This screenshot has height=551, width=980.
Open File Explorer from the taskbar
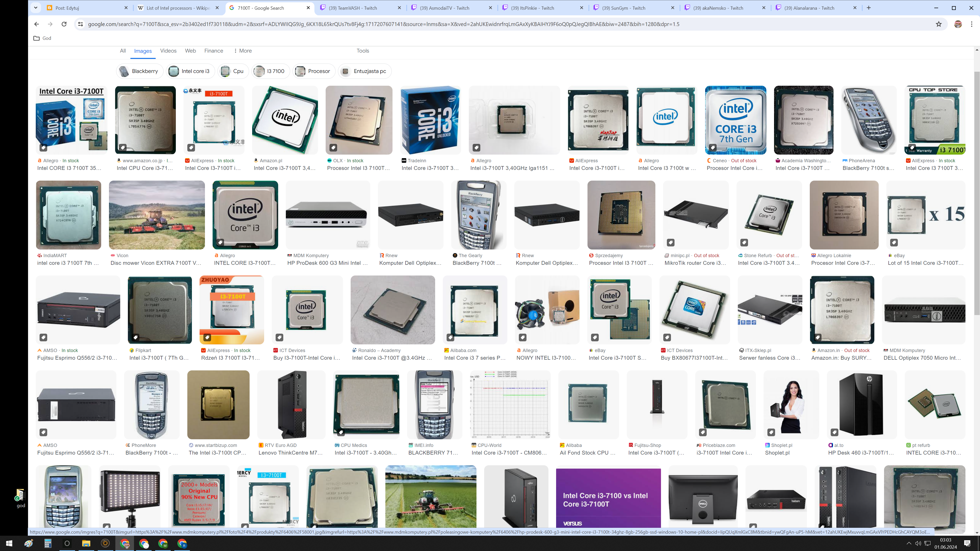click(86, 543)
